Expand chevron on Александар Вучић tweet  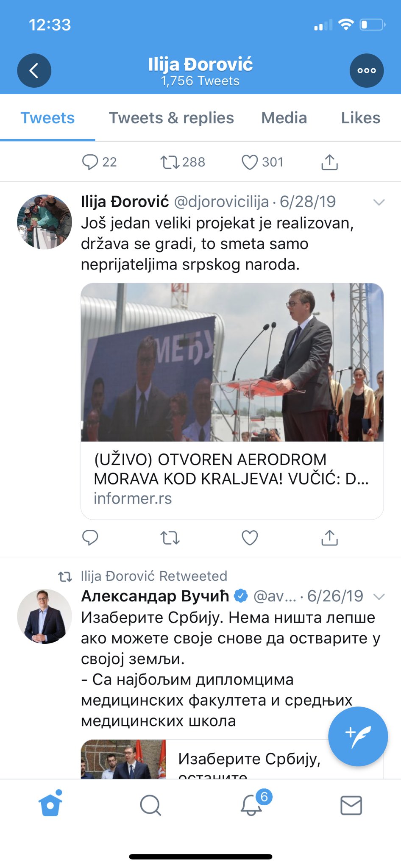[x=379, y=597]
